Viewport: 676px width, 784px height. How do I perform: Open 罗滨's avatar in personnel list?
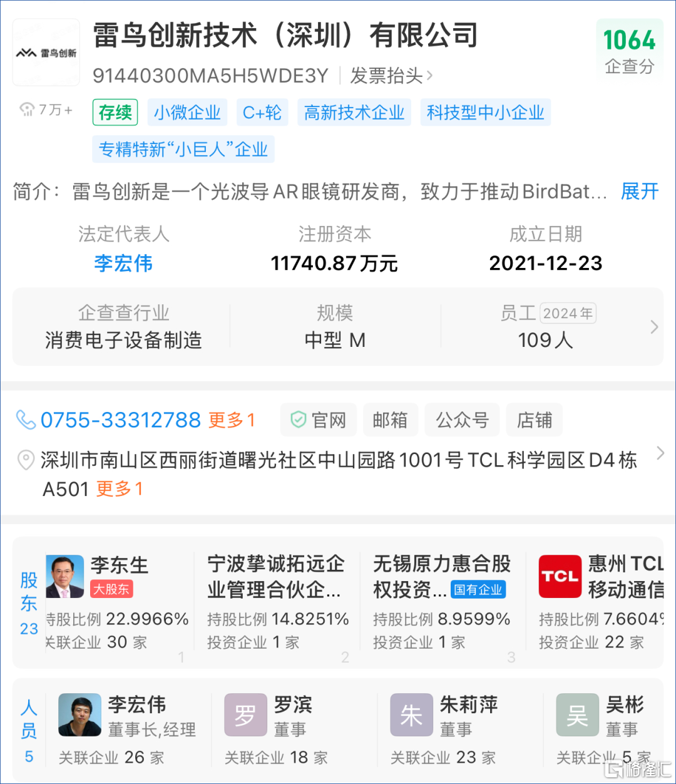pyautogui.click(x=245, y=714)
